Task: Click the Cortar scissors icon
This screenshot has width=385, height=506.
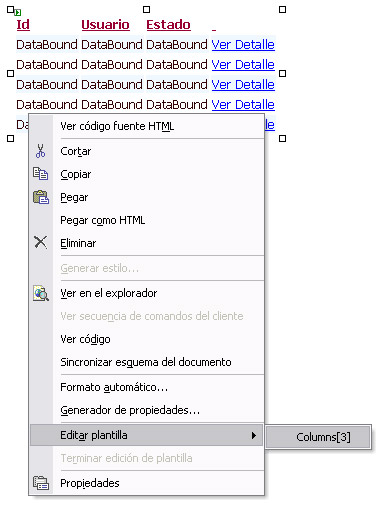Action: click(x=41, y=151)
